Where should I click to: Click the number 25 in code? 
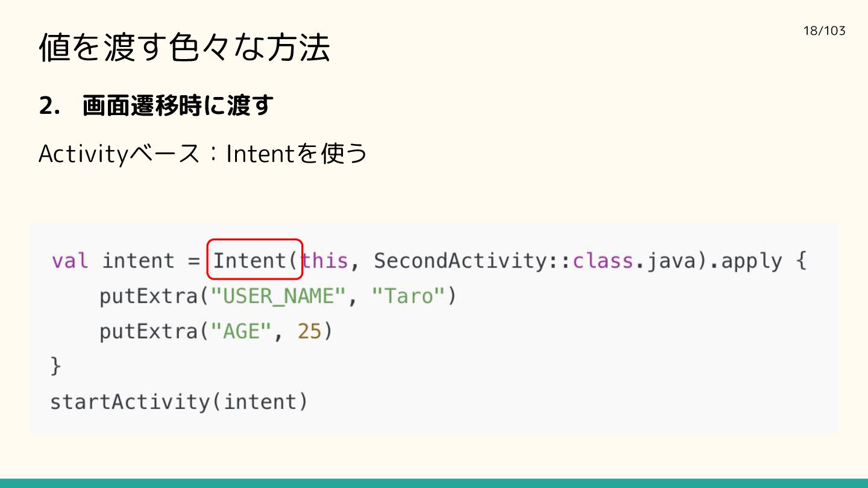310,331
